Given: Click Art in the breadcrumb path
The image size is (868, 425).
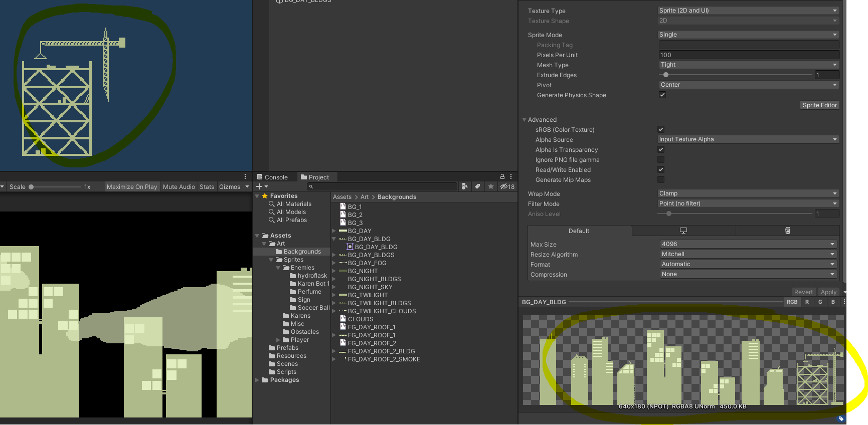Looking at the screenshot, I should tap(365, 197).
